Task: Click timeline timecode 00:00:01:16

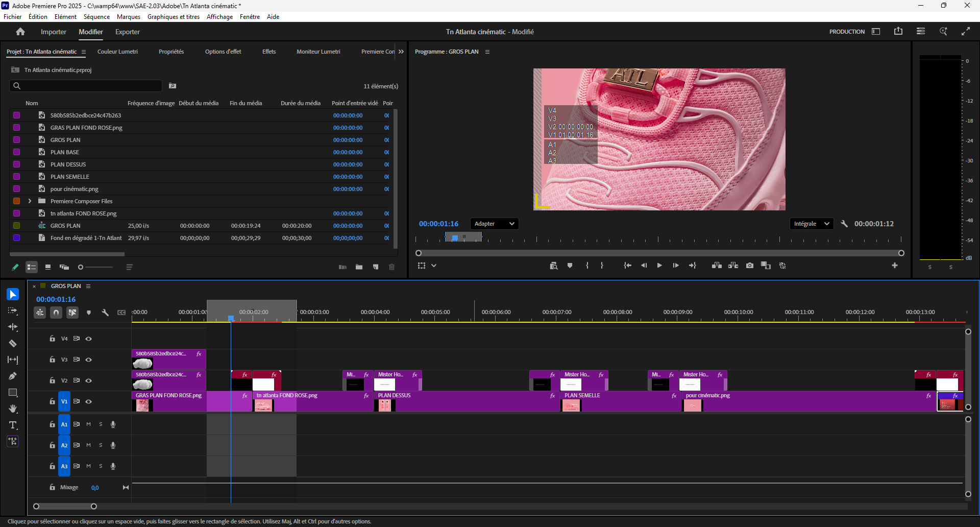Action: 56,299
